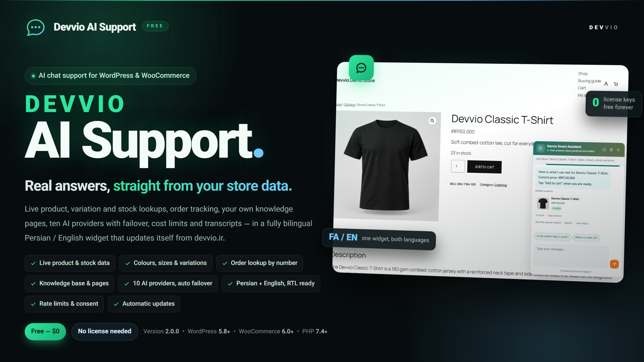Click the Rate limits & consent chip
The image size is (644, 362).
(64, 304)
